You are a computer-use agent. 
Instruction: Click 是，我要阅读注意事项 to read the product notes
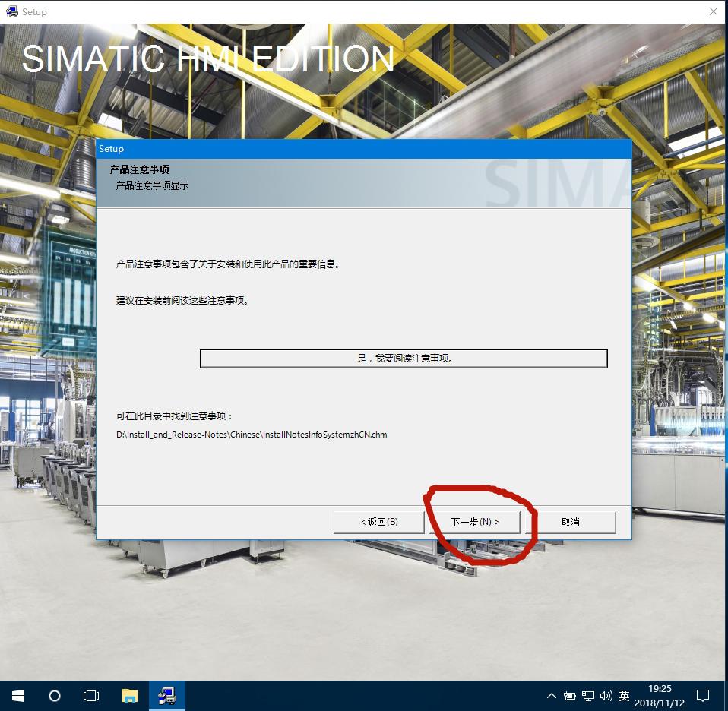[404, 358]
